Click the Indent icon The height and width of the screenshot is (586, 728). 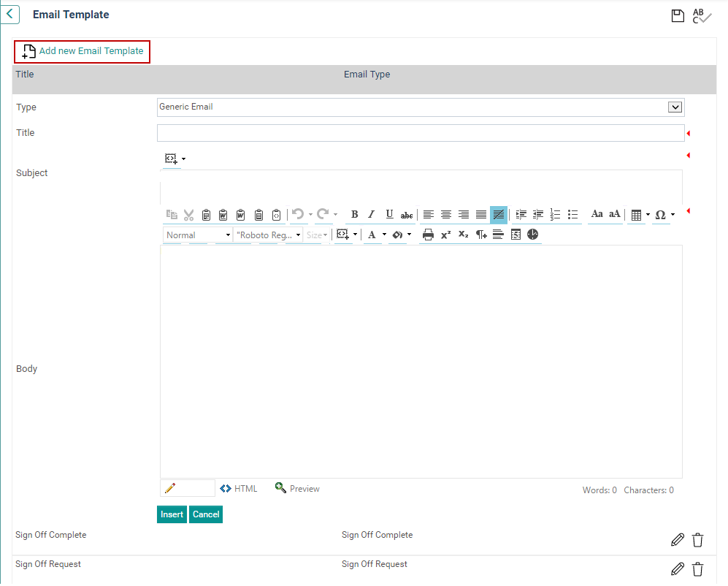click(521, 215)
